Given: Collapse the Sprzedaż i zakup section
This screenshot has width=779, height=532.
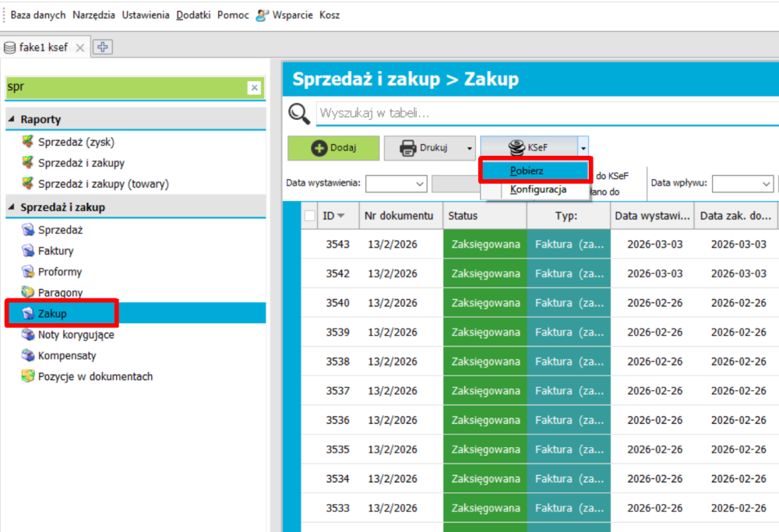Looking at the screenshot, I should tap(12, 207).
